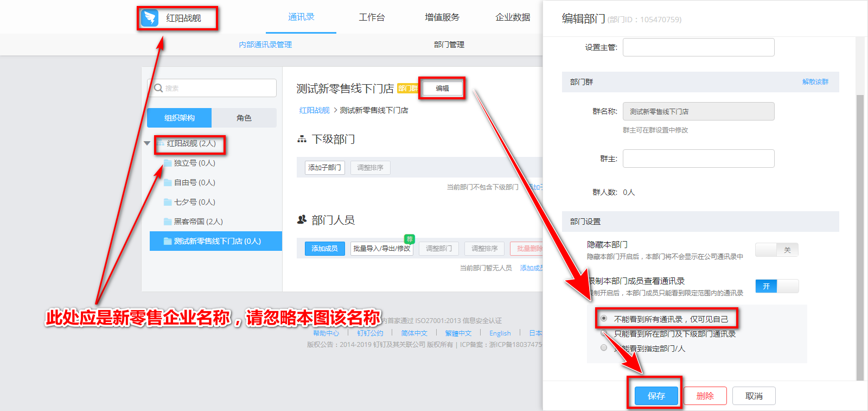
Task: Click the 部门群 badge icon
Action: 407,88
